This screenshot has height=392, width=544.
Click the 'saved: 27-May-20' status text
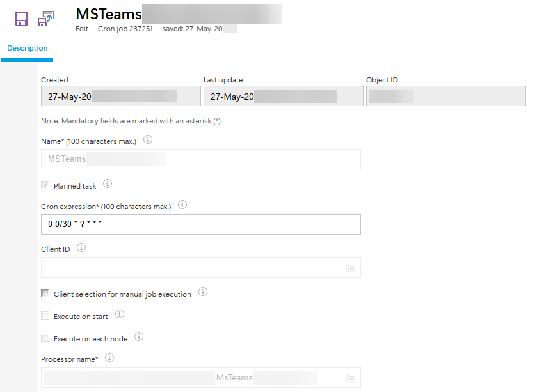coord(193,29)
